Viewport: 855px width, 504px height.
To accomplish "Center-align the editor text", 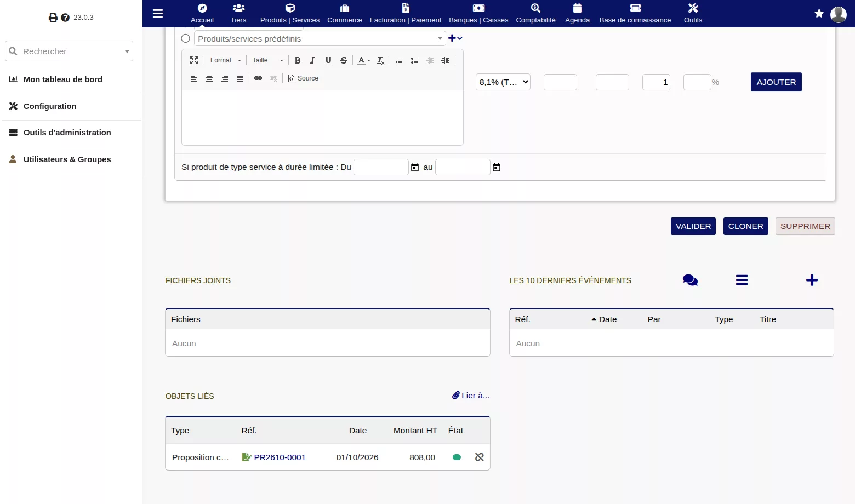I will pyautogui.click(x=209, y=78).
